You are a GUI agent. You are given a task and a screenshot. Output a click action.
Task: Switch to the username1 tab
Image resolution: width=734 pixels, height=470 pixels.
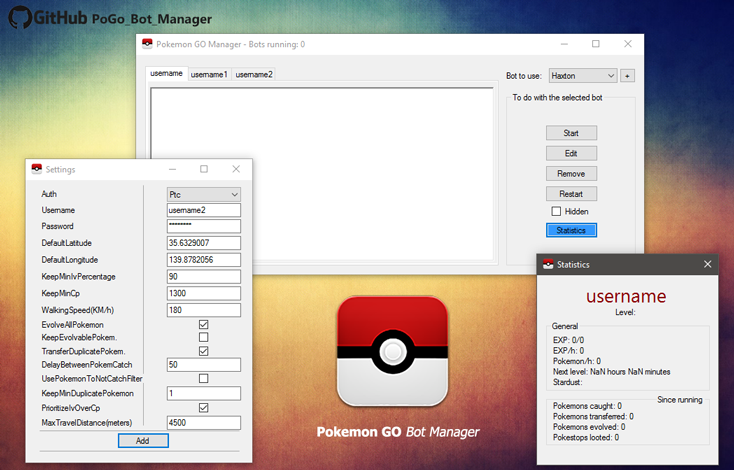coord(209,74)
